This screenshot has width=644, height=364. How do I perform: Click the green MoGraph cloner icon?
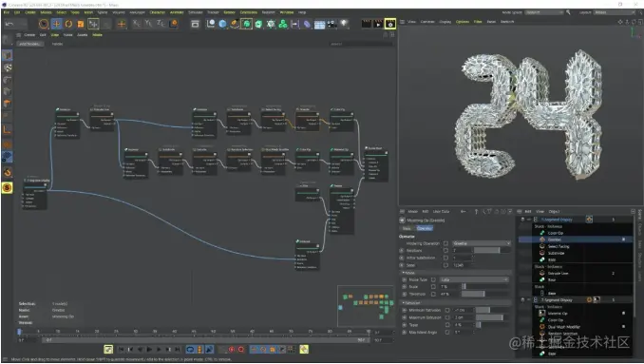coord(283,24)
